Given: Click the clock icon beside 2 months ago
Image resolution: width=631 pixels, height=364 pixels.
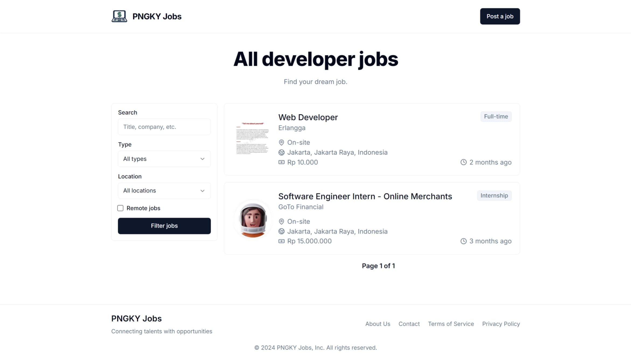Looking at the screenshot, I should click(463, 162).
